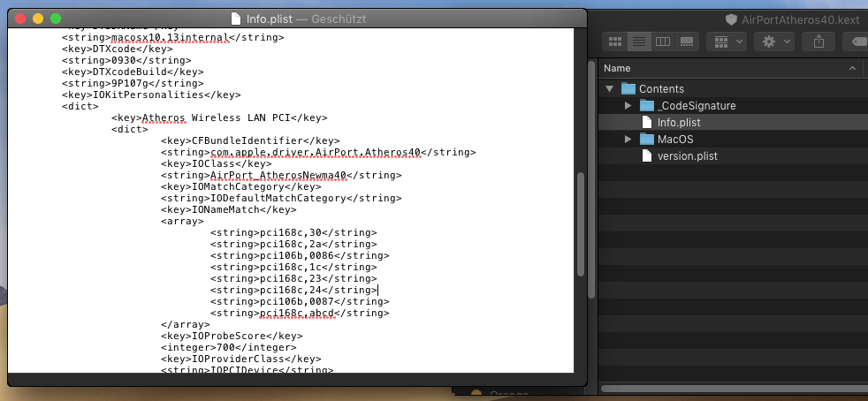Click the IONameMatch key line
Viewport: 868px width, 401px height.
(229, 209)
